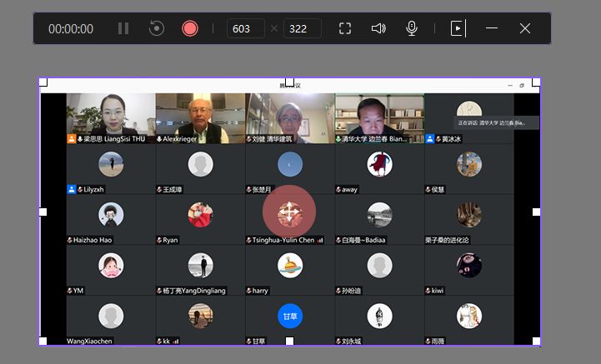Click the bottom-right capture region resize handle
Viewport: 601px width, 364px height.
click(536, 341)
